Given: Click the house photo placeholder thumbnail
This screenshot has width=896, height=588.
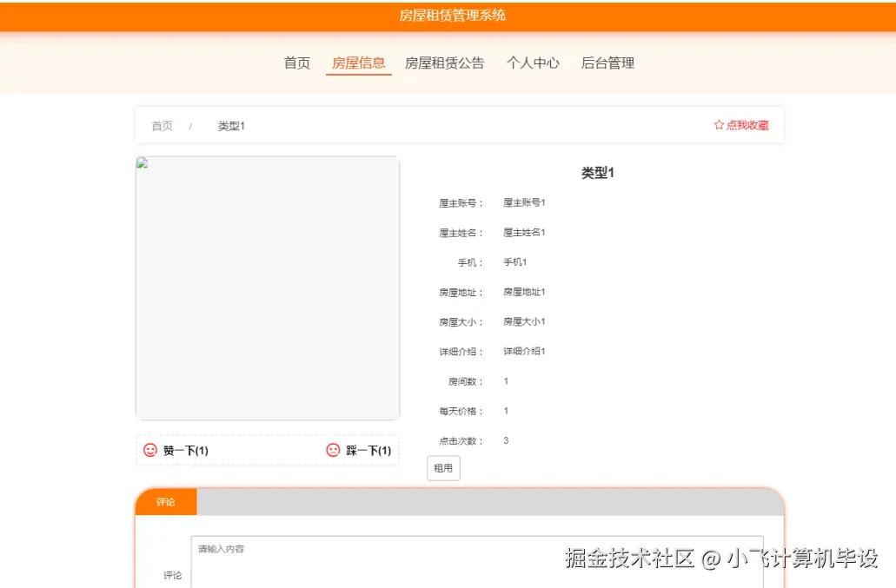Looking at the screenshot, I should point(267,287).
